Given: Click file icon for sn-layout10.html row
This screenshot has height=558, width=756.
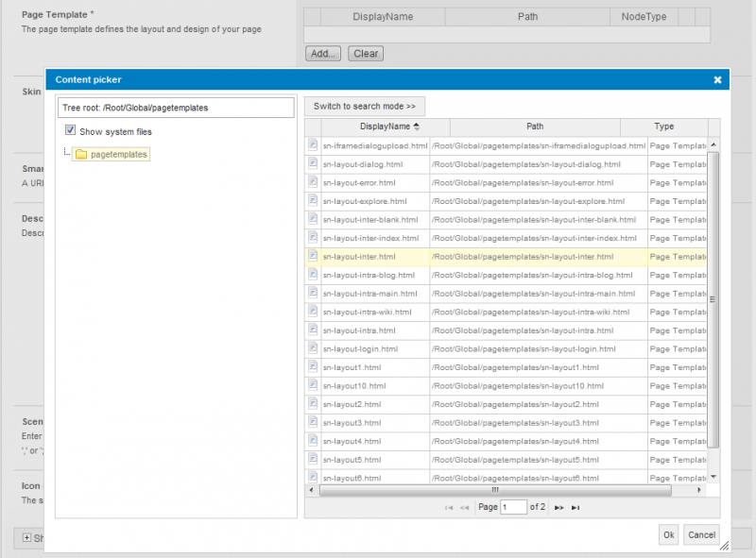Looking at the screenshot, I should click(x=313, y=385).
